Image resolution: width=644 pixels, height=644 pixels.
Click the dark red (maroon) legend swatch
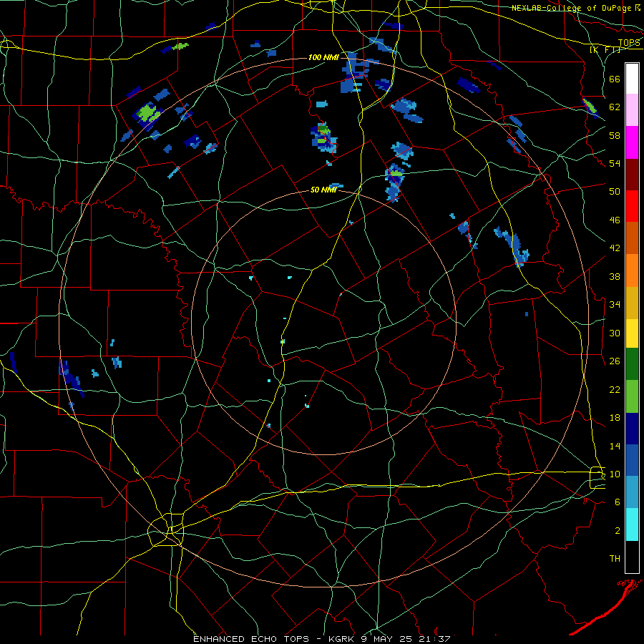(632, 175)
